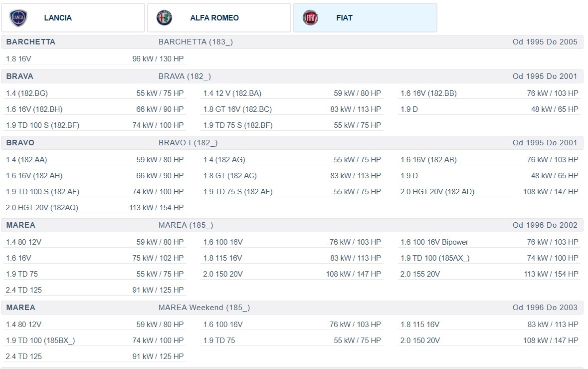Choose Brava 1.9 TD 100 S (182.BF)
The height and width of the screenshot is (369, 588).
[95, 125]
